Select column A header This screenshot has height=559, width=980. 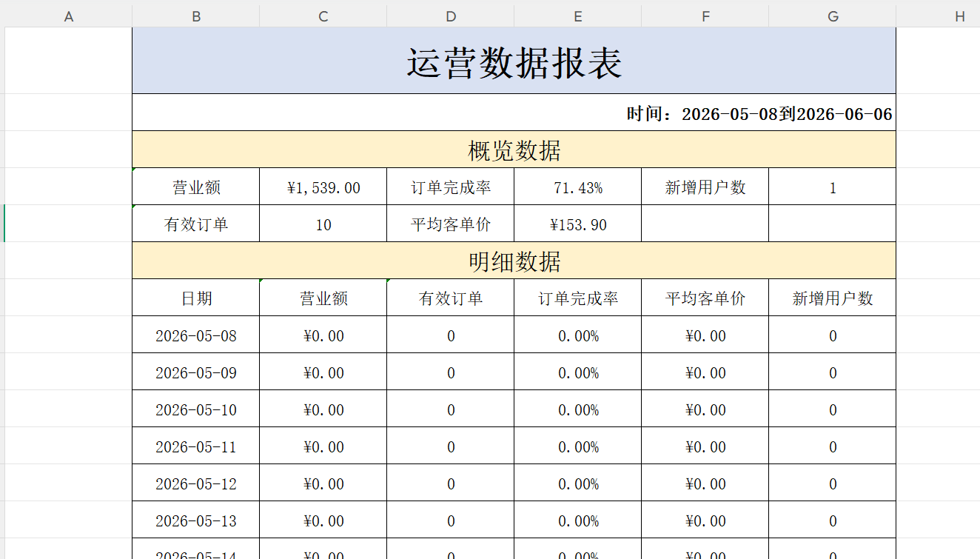[69, 16]
